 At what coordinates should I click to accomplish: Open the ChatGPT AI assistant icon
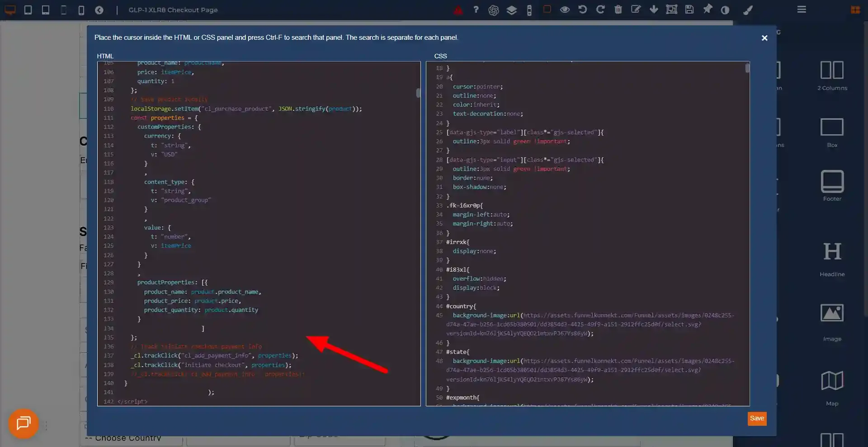coord(494,10)
